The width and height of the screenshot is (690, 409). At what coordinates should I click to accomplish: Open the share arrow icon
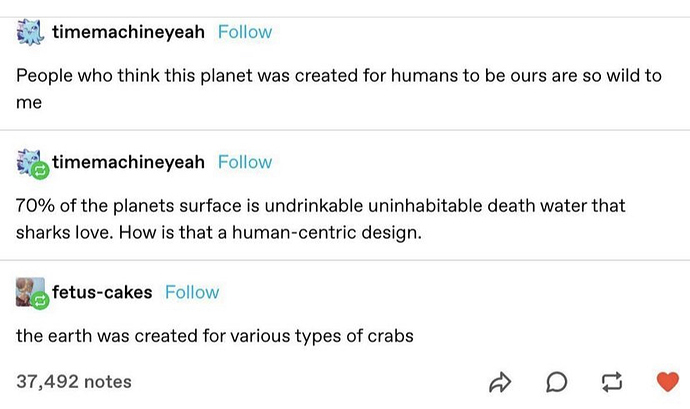coord(500,381)
